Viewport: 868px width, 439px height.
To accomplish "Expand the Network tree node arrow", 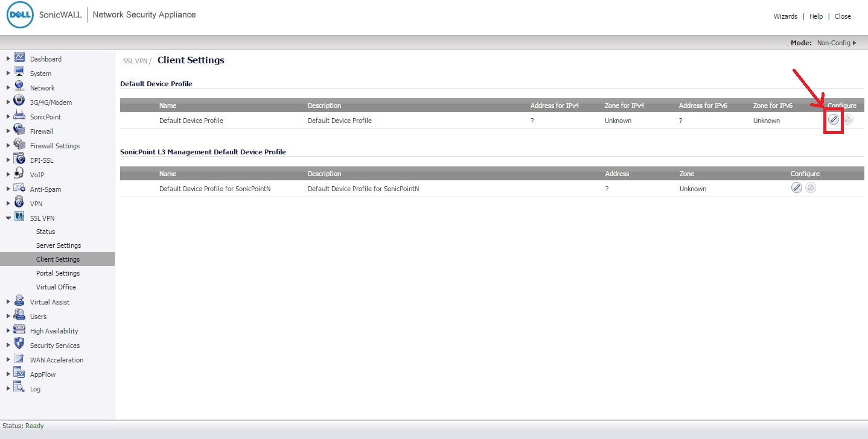I will [8, 87].
